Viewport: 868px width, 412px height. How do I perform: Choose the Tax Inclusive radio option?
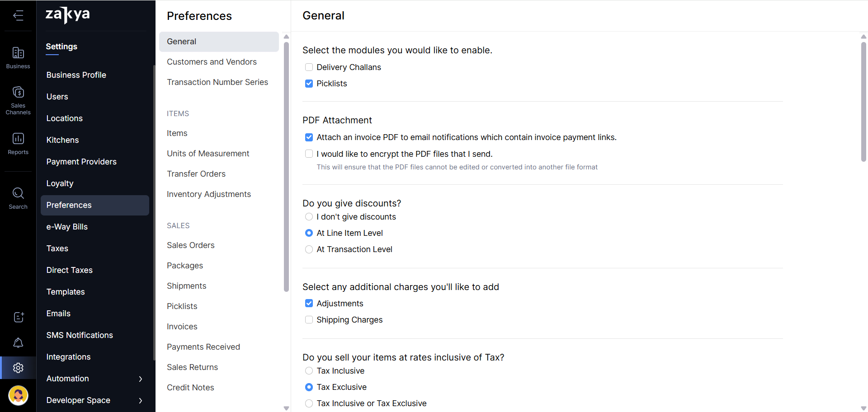[x=309, y=371]
